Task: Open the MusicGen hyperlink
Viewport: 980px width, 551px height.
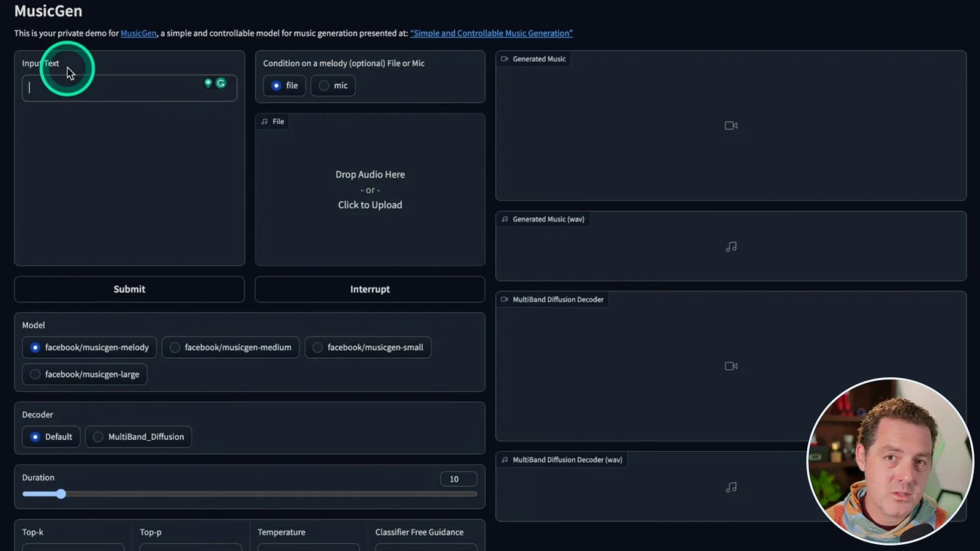Action: tap(138, 33)
